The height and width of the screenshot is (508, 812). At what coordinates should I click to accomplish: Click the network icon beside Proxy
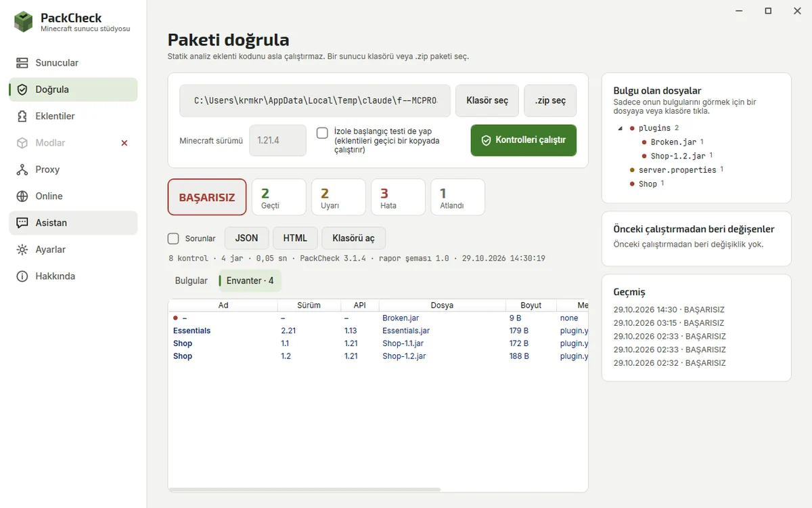[22, 169]
